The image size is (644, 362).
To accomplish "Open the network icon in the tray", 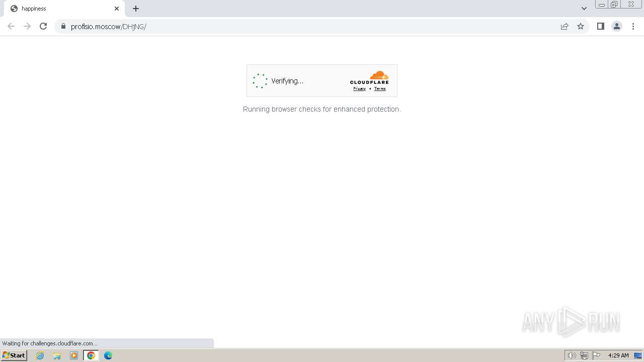I will click(584, 355).
